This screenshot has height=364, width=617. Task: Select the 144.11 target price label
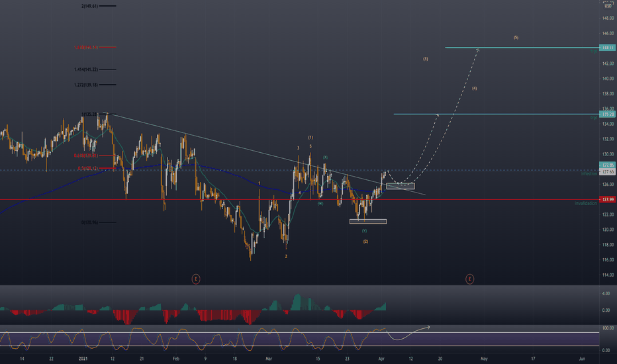[608, 48]
